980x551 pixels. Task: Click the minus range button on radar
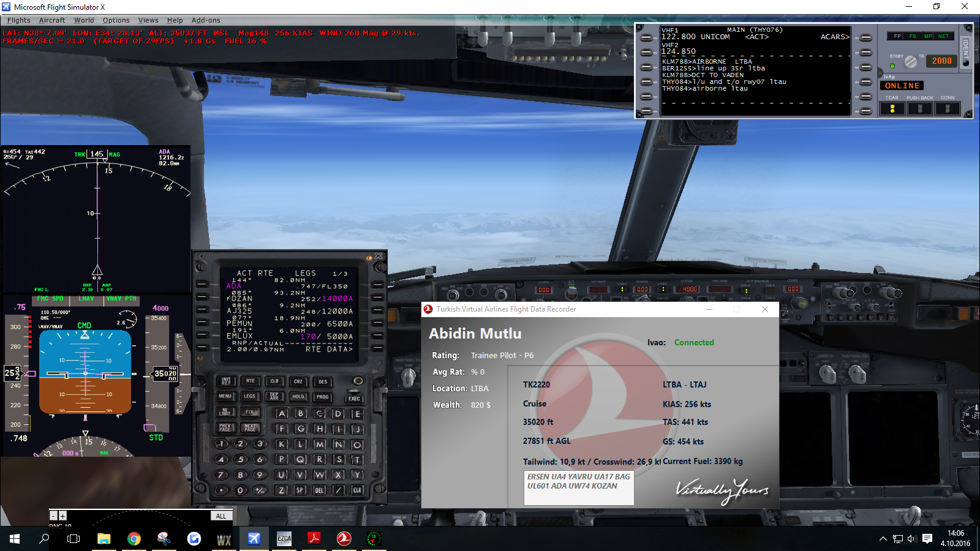53,516
